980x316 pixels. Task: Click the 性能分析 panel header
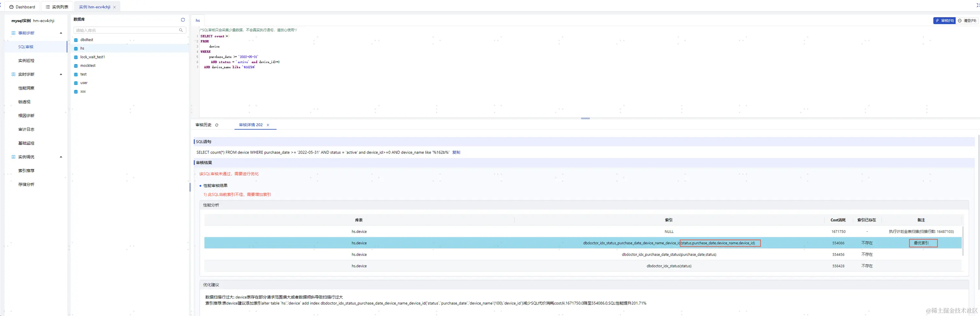coord(584,205)
